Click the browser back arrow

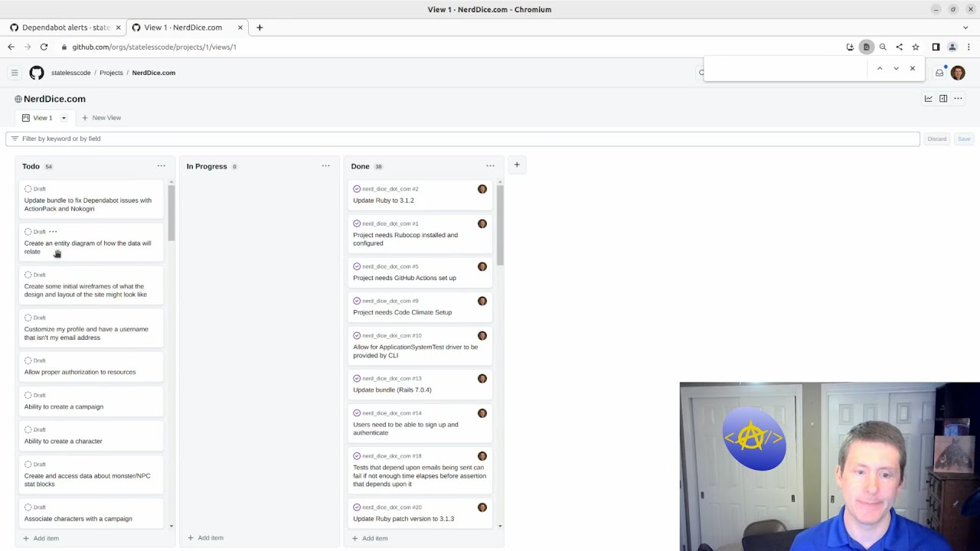tap(11, 47)
